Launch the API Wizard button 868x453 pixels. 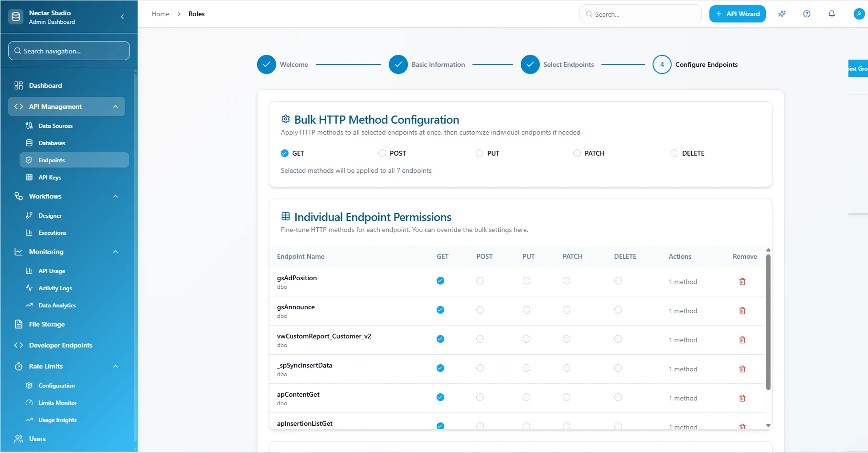tap(737, 14)
